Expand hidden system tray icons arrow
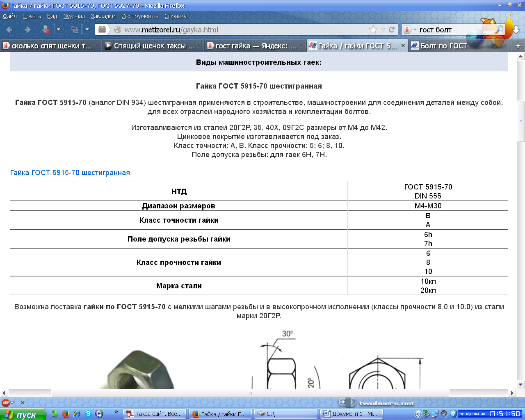 [x=418, y=414]
